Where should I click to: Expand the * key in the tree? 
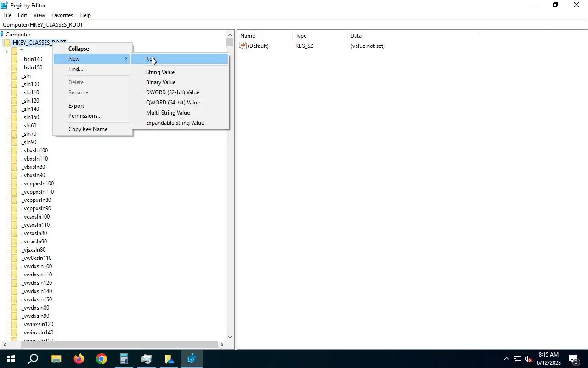(6, 51)
